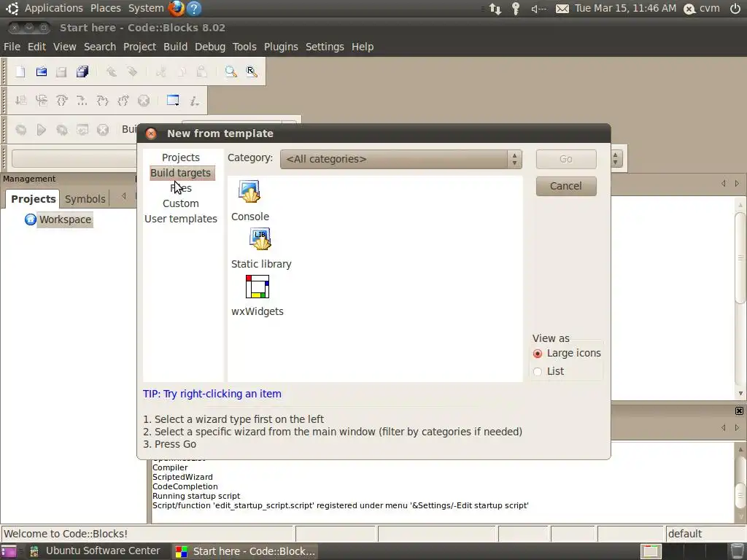Viewport: 747px width, 560px height.
Task: Open the Debug menu
Action: click(x=210, y=47)
